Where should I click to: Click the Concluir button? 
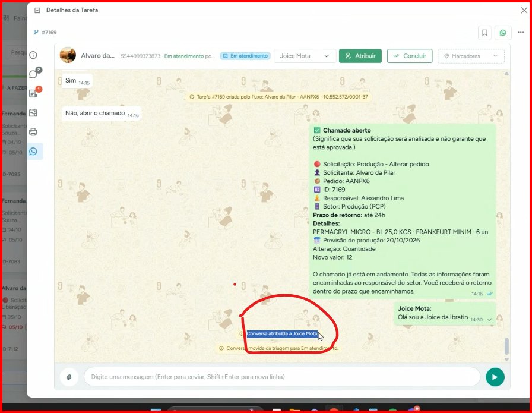pyautogui.click(x=410, y=56)
